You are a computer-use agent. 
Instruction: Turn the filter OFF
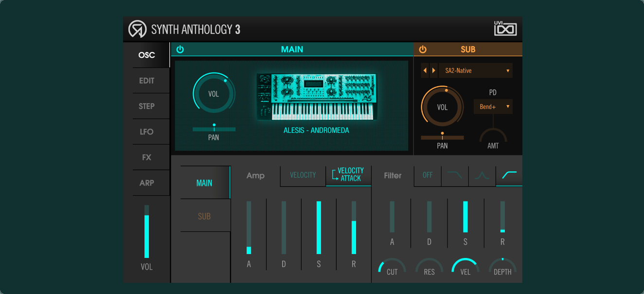pyautogui.click(x=428, y=175)
